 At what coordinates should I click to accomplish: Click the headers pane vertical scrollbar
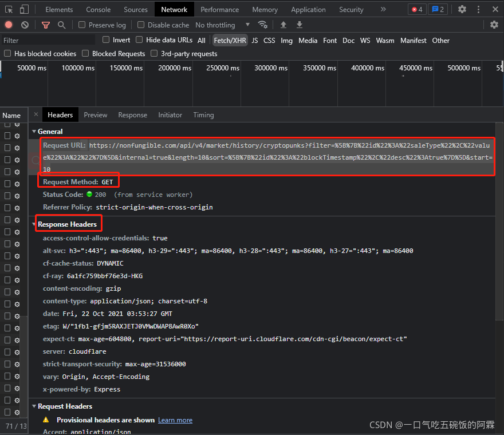[x=499, y=222]
